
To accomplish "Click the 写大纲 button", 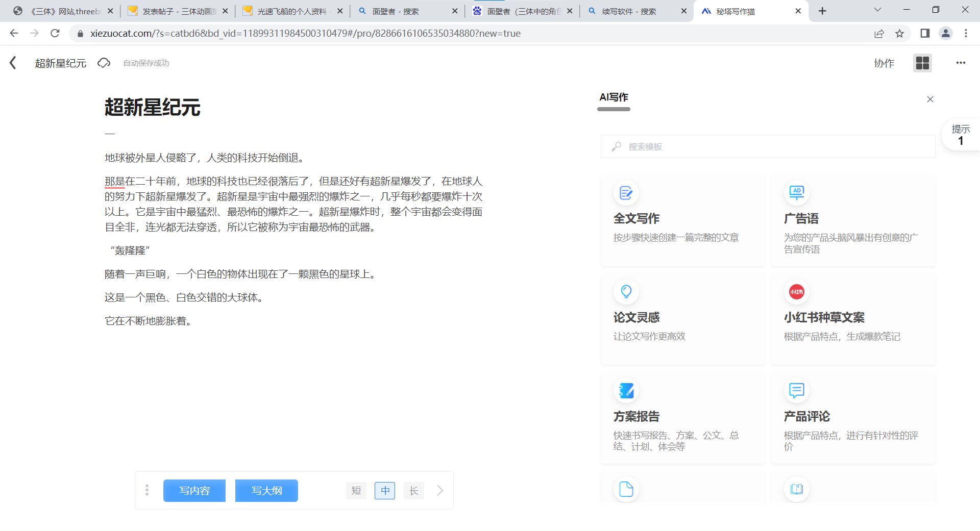I will [266, 491].
